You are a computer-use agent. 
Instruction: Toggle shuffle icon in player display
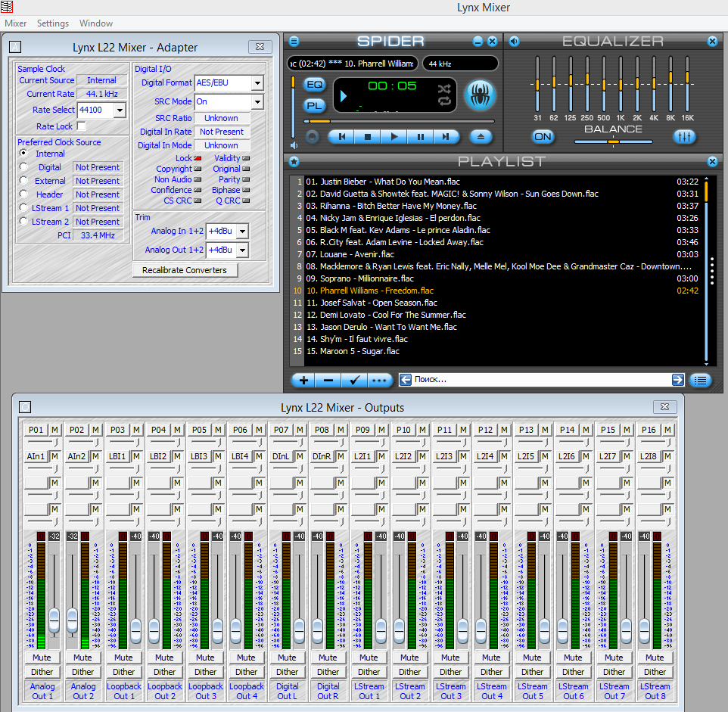point(444,89)
